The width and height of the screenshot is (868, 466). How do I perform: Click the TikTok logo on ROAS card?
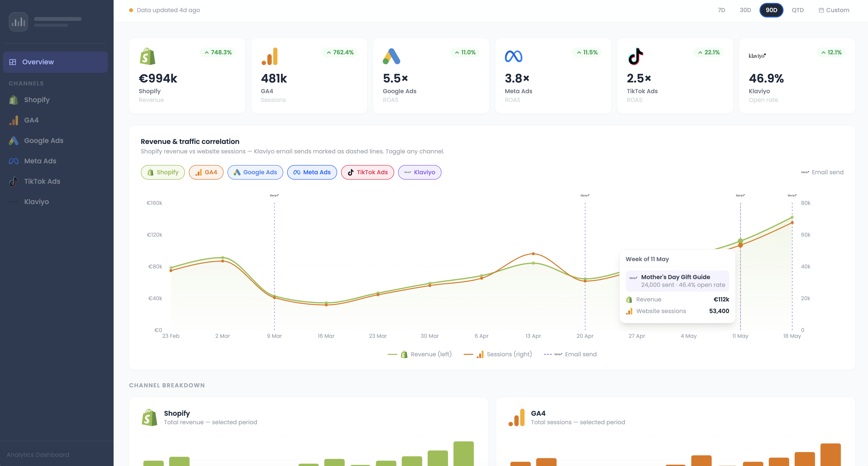[x=635, y=56]
